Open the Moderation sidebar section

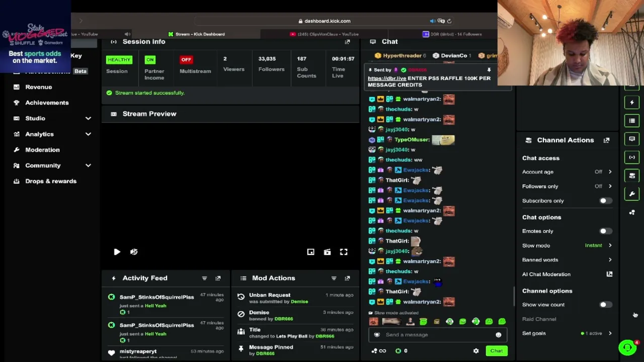(x=42, y=150)
